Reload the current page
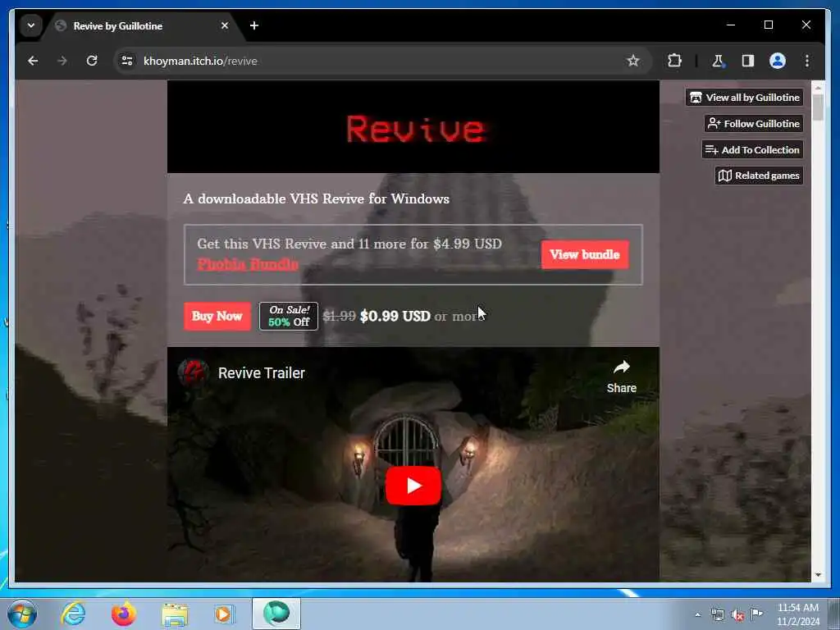The height and width of the screenshot is (630, 840). pos(92,61)
